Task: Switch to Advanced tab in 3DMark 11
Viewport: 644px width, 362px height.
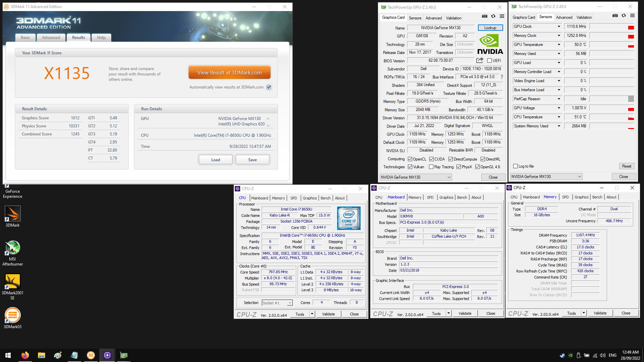Action: coord(51,38)
